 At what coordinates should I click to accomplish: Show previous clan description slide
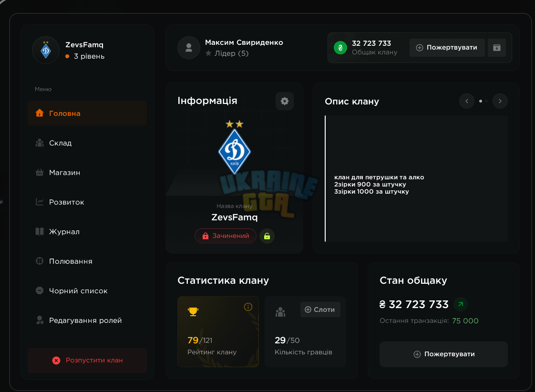[x=467, y=101]
